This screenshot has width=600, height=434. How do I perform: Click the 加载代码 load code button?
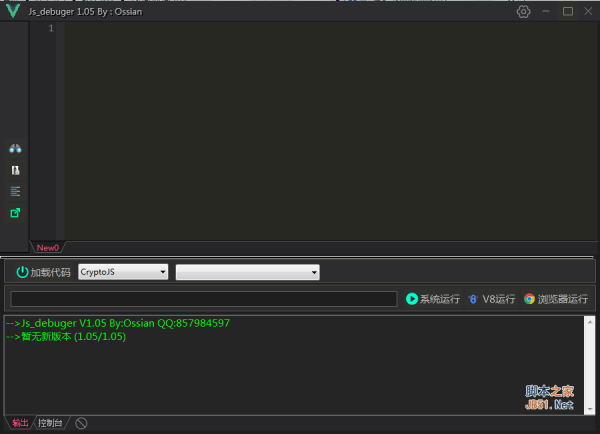pos(43,272)
